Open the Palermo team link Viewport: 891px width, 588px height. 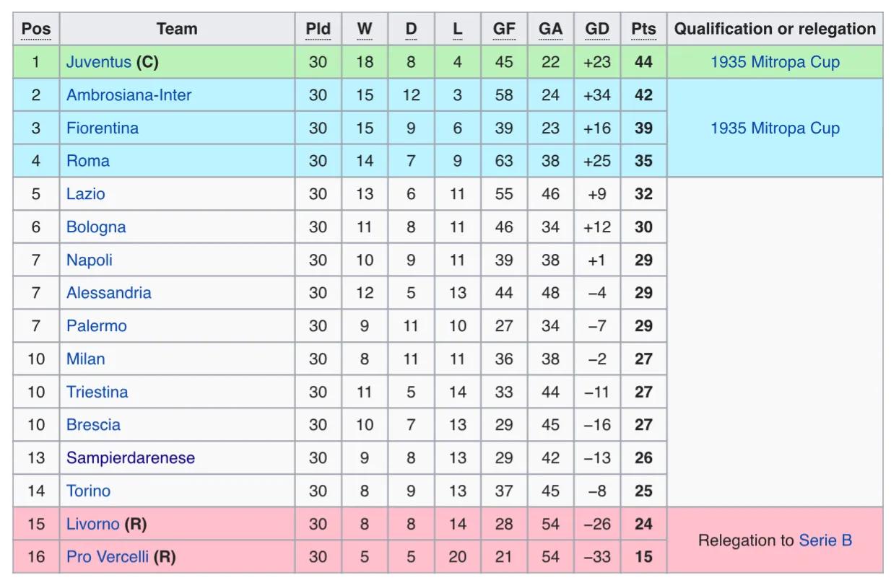pos(96,326)
